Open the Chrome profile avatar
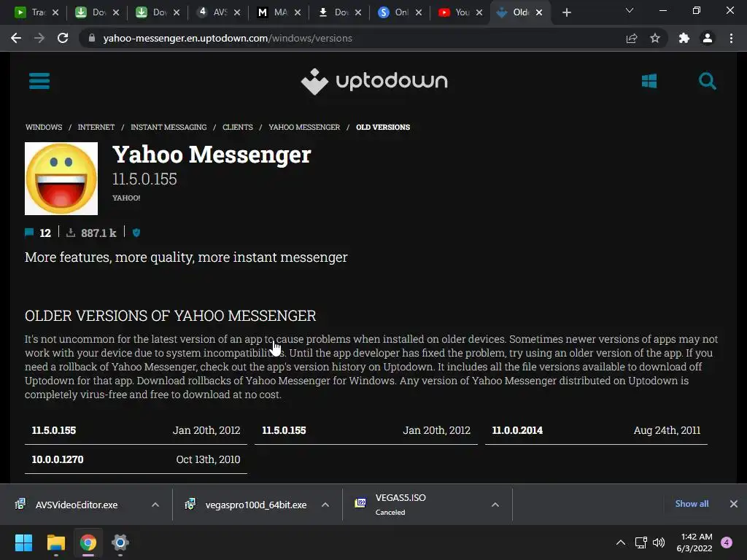Viewport: 747px width, 560px height. pyautogui.click(x=708, y=38)
